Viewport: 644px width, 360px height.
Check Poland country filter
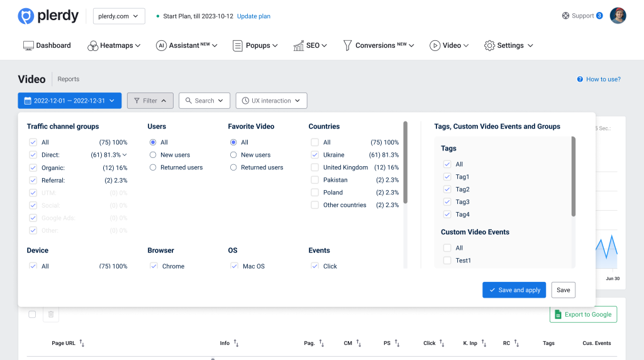click(314, 193)
